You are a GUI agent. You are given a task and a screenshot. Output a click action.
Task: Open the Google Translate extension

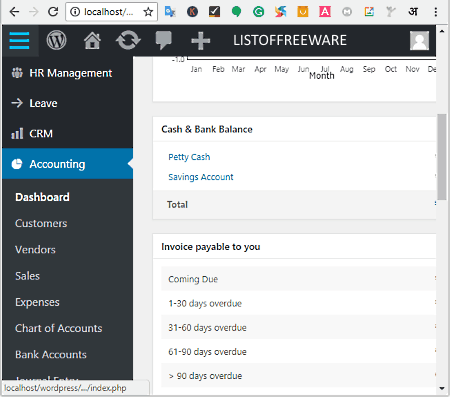(x=170, y=12)
